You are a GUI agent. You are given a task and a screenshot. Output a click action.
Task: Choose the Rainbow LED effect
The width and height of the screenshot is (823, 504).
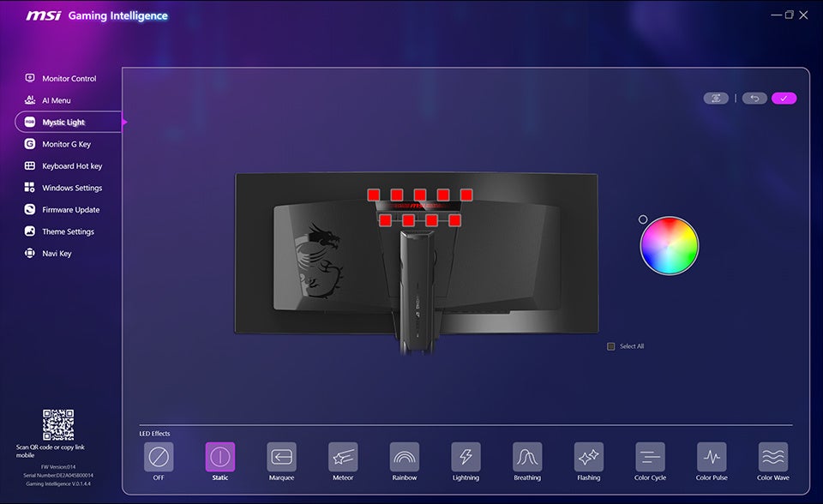(404, 456)
